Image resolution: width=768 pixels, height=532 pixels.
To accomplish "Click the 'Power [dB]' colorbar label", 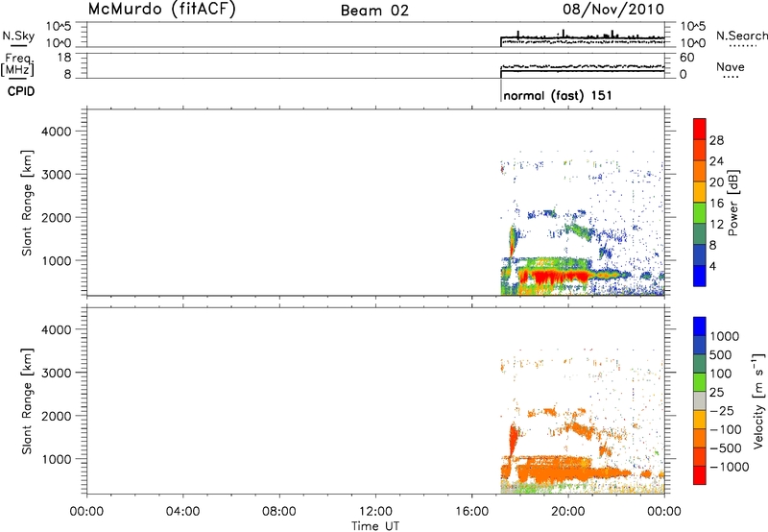I will 732,203.
